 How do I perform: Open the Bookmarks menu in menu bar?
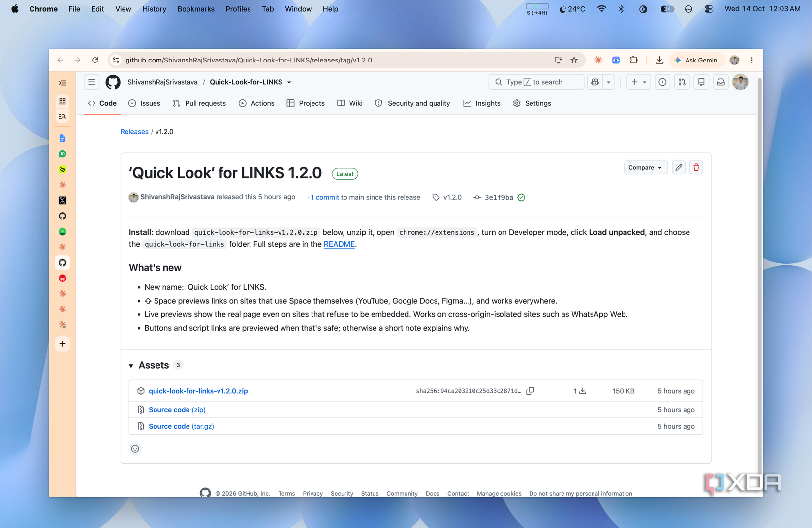(x=195, y=9)
